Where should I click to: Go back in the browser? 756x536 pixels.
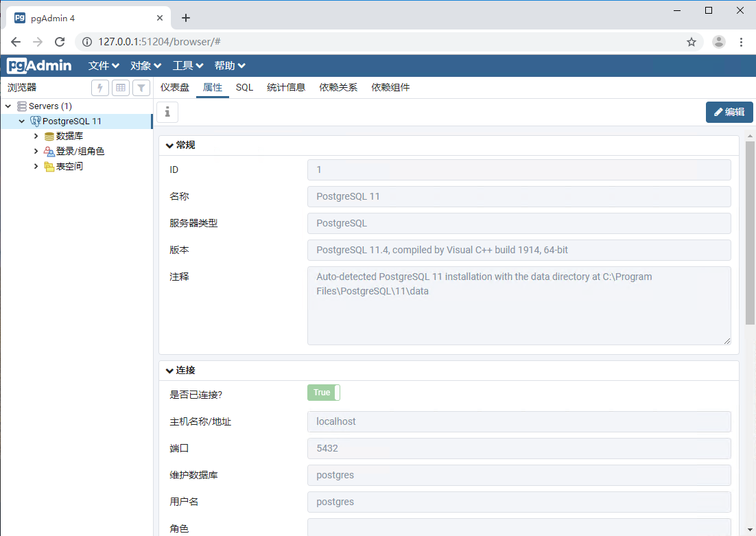(15, 42)
